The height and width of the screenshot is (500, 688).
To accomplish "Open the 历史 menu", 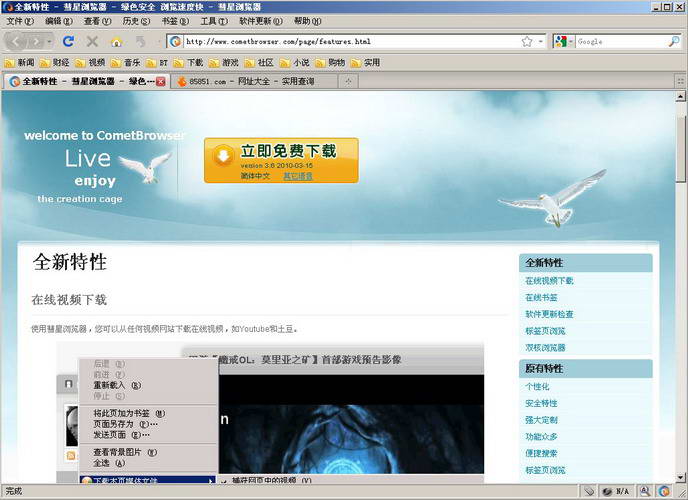I will (x=136, y=21).
